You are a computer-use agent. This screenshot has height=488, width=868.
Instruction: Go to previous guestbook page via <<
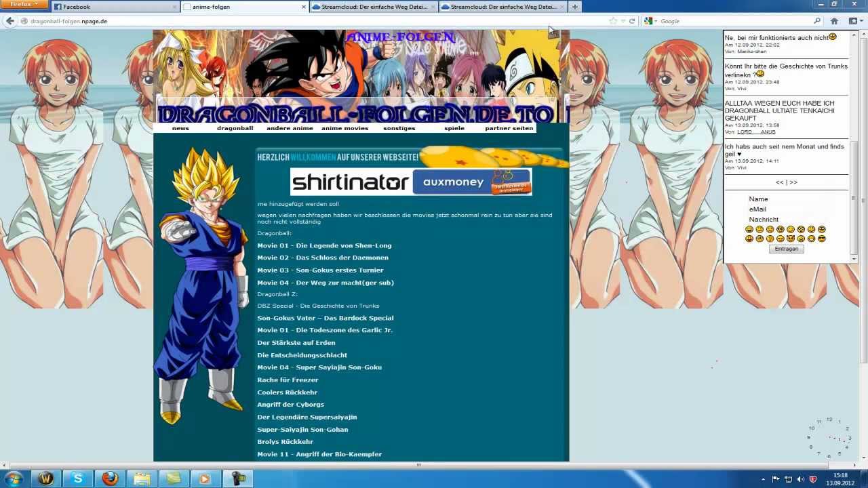click(x=780, y=182)
